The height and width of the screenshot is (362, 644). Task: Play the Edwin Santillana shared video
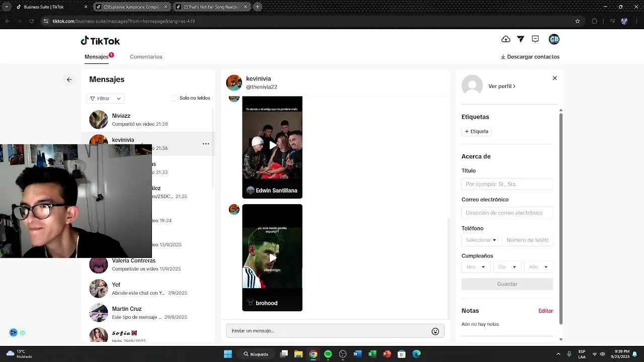pos(272,145)
